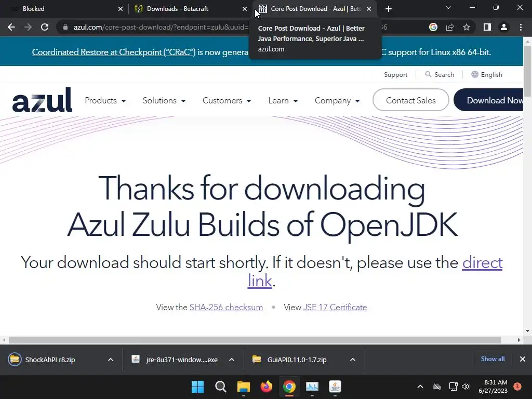Open File Explorer from taskbar
Screen dimensions: 532x399
pyautogui.click(x=243, y=387)
